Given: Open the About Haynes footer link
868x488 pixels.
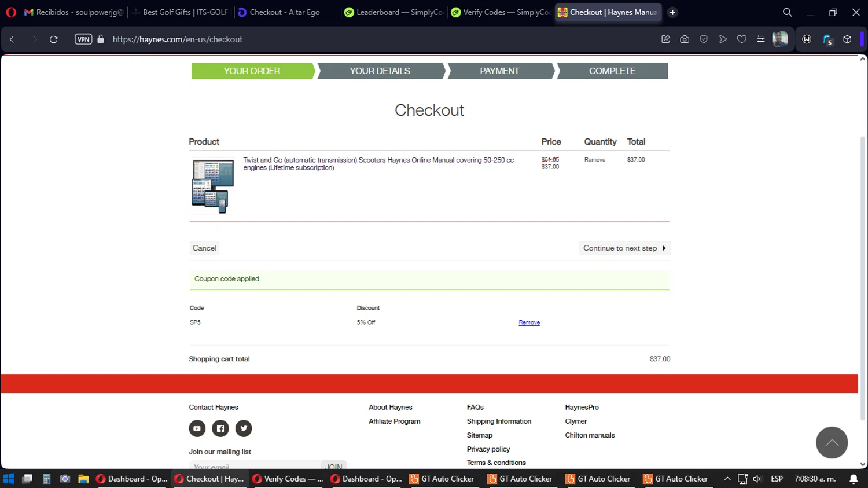Looking at the screenshot, I should 391,408.
